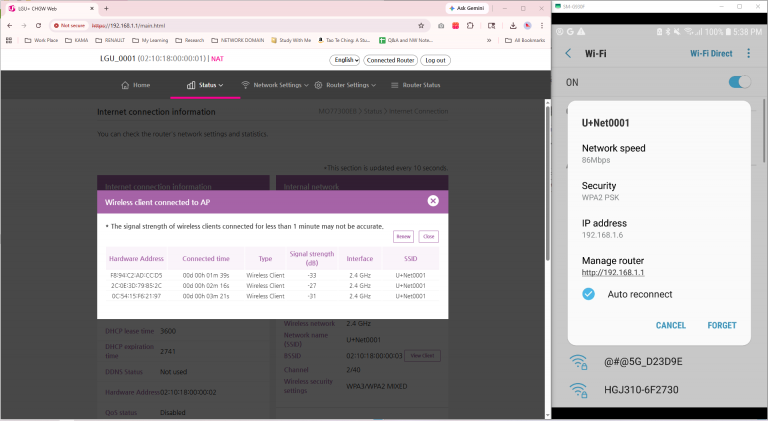Uncheck Auto reconnect for U+Net0001
The height and width of the screenshot is (421, 768).
point(588,294)
